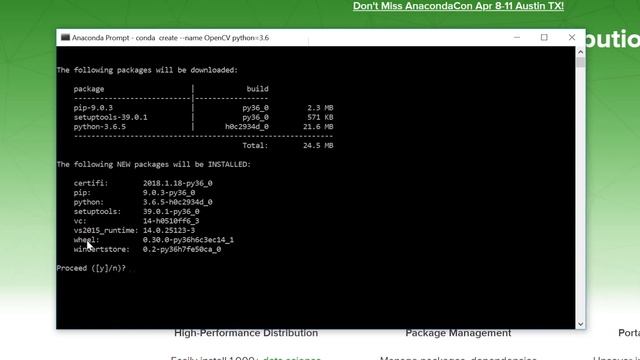This screenshot has height=360, width=640.
Task: Click the '571 KB' size value
Action: [x=320, y=117]
